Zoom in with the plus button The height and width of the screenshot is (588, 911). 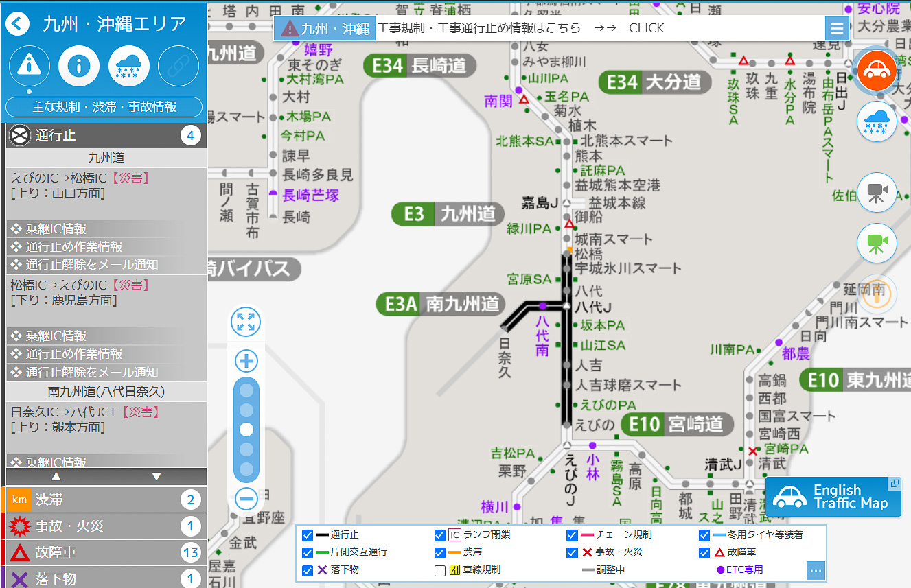pos(246,361)
